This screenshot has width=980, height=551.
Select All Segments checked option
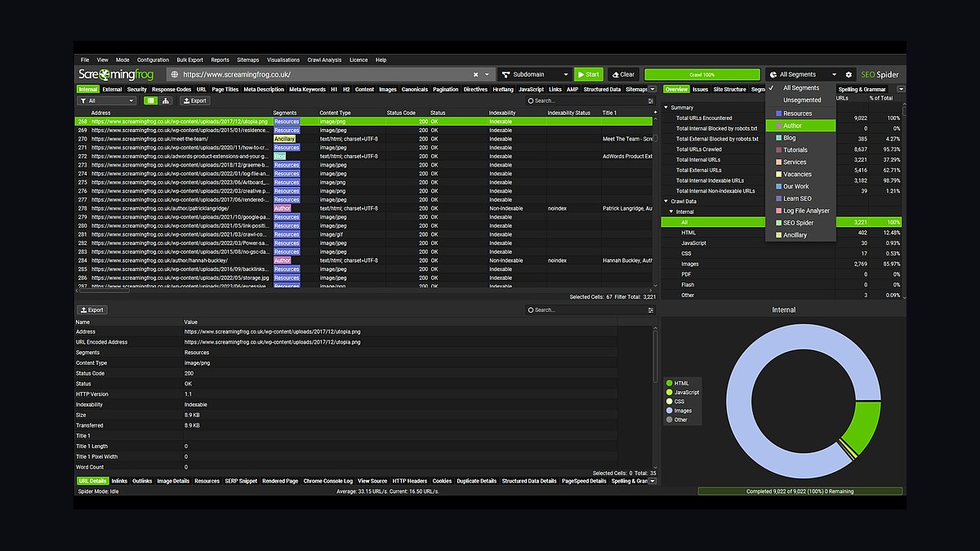[800, 87]
